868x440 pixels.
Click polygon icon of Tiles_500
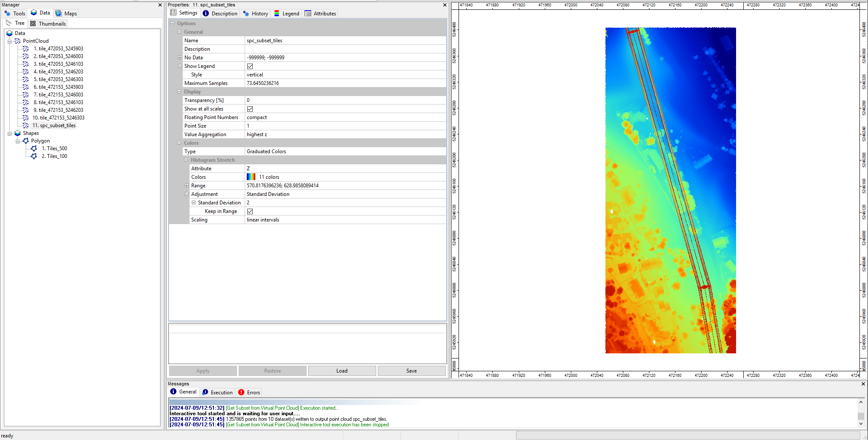click(34, 149)
